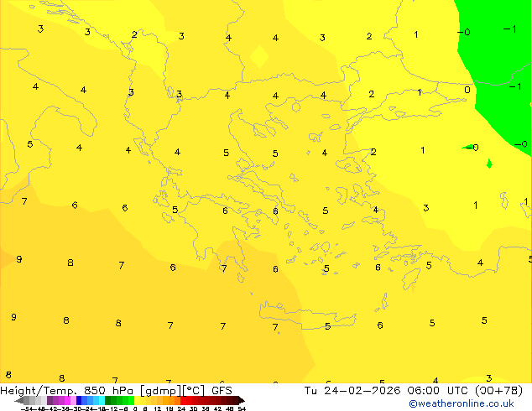532x411 pixels.
Task: Click the gray left arrow end of legend
Action: pos(19,400)
